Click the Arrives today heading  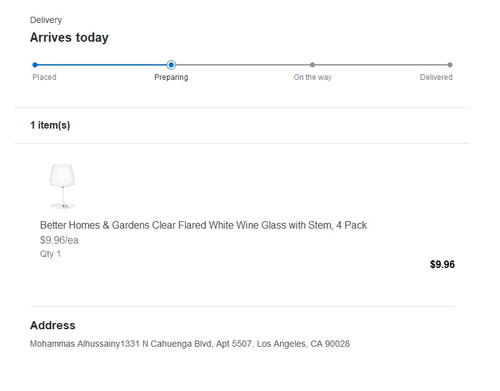point(69,37)
